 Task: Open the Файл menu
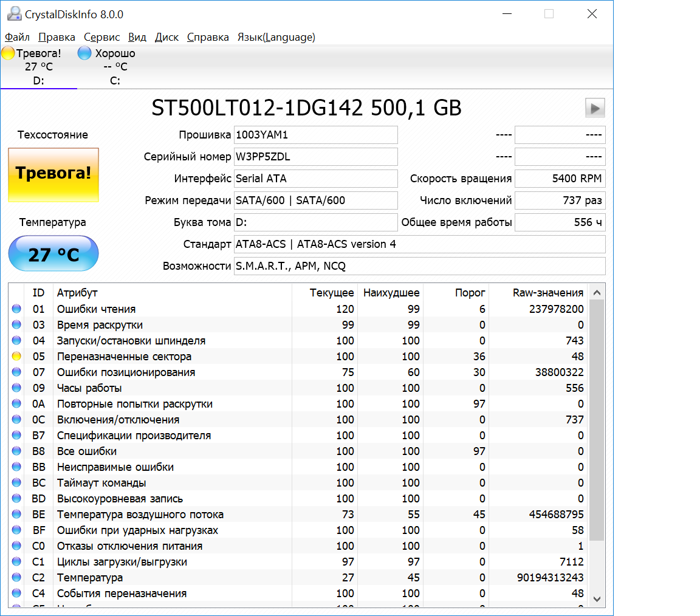[17, 37]
